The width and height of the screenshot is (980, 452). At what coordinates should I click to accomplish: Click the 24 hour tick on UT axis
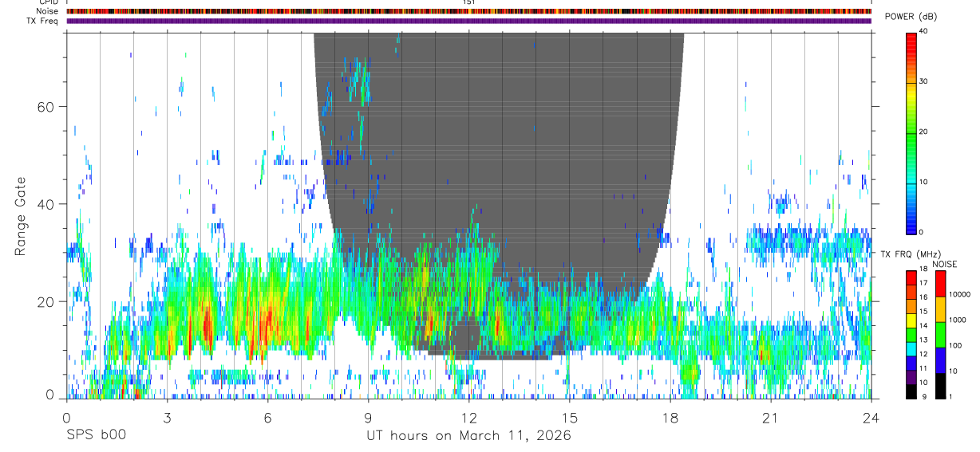[x=871, y=417]
